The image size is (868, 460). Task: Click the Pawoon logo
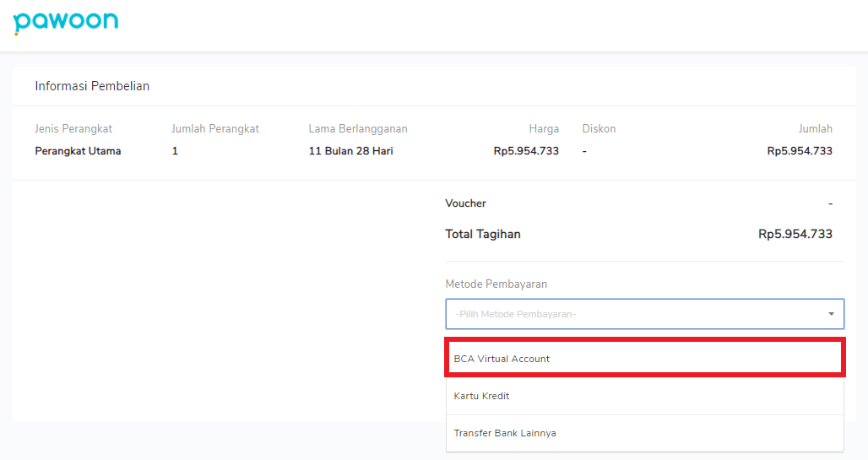(x=66, y=22)
